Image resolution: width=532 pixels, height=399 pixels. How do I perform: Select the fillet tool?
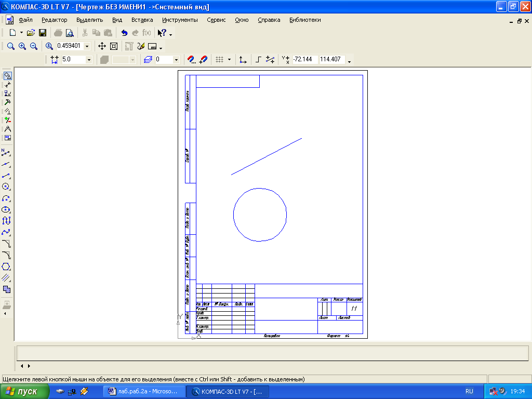[6, 255]
